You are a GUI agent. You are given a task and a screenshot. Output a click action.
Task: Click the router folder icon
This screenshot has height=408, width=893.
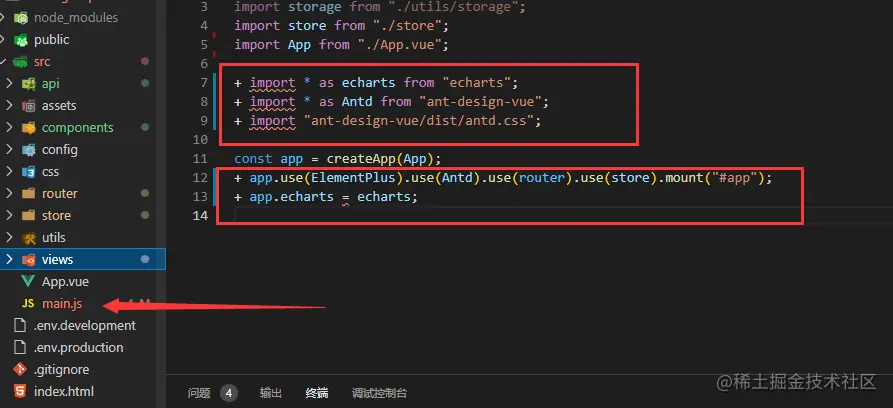28,194
